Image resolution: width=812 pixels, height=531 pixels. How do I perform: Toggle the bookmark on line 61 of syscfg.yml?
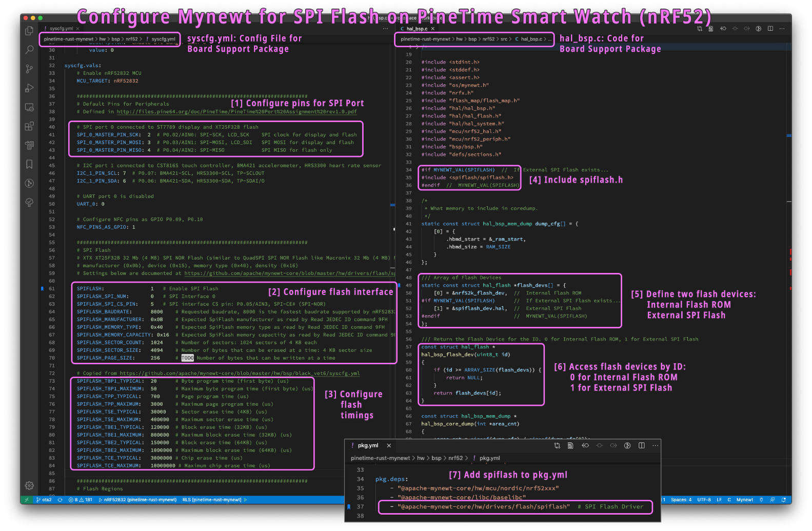coord(42,289)
